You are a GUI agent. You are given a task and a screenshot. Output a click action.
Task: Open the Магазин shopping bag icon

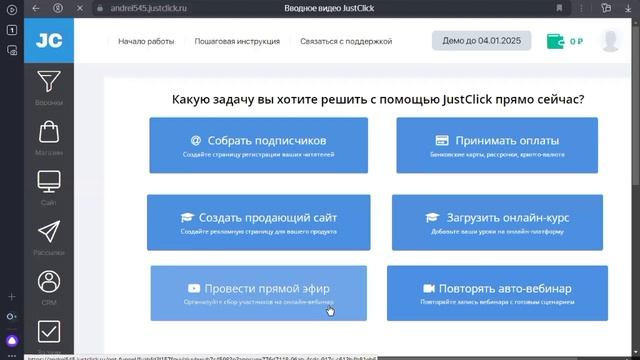point(49,132)
